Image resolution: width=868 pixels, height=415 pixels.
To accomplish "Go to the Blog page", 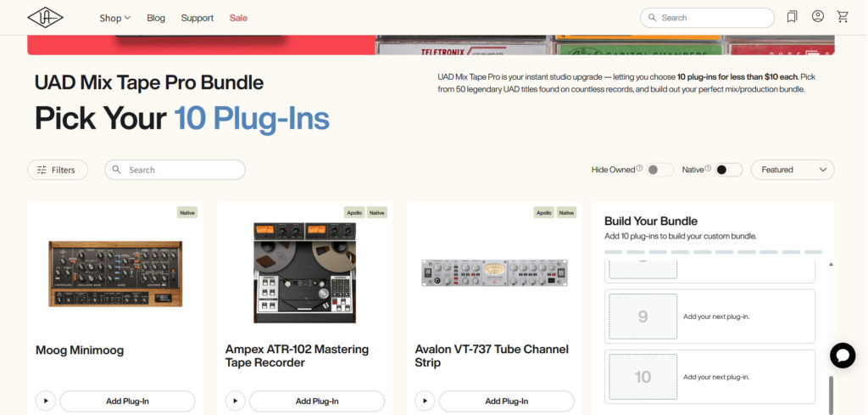I will pos(156,18).
